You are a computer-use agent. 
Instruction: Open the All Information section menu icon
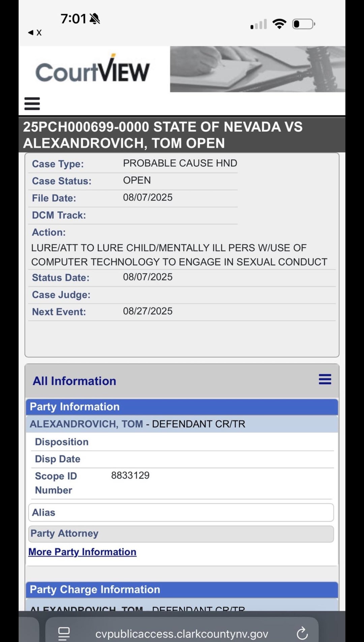[x=325, y=379]
